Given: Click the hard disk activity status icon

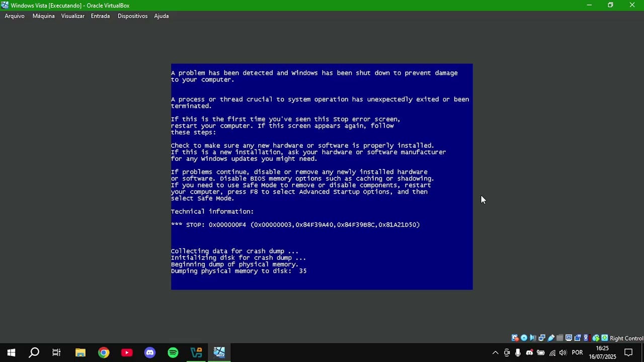Looking at the screenshot, I should pyautogui.click(x=515, y=338).
